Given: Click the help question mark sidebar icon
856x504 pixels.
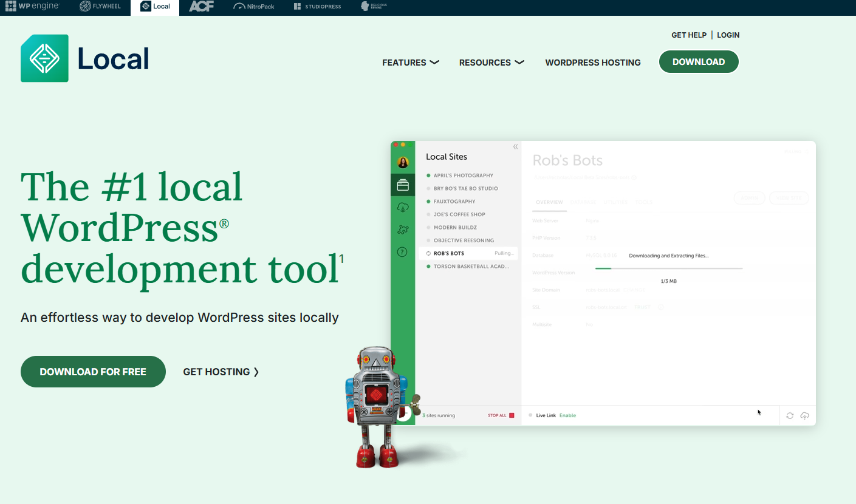Looking at the screenshot, I should (402, 252).
